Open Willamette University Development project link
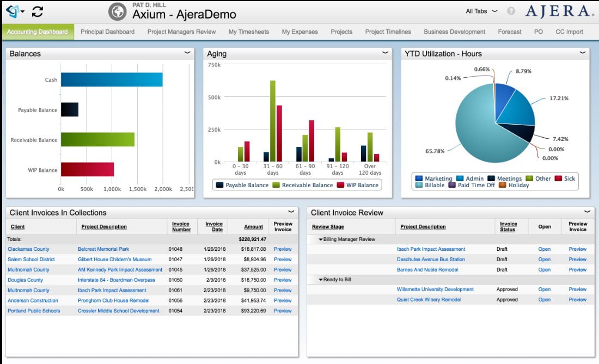The height and width of the screenshot is (364, 599). (435, 289)
